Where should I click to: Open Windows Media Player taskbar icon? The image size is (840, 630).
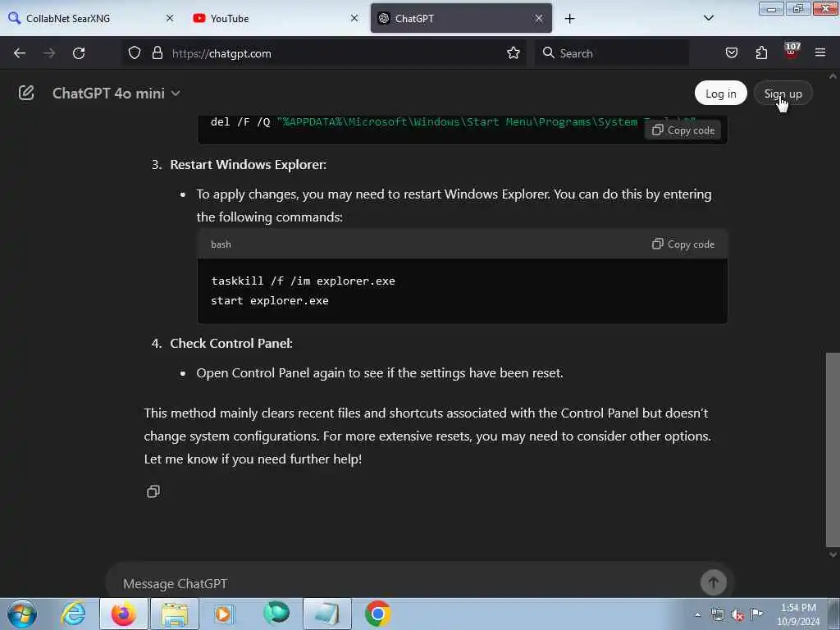click(x=225, y=614)
